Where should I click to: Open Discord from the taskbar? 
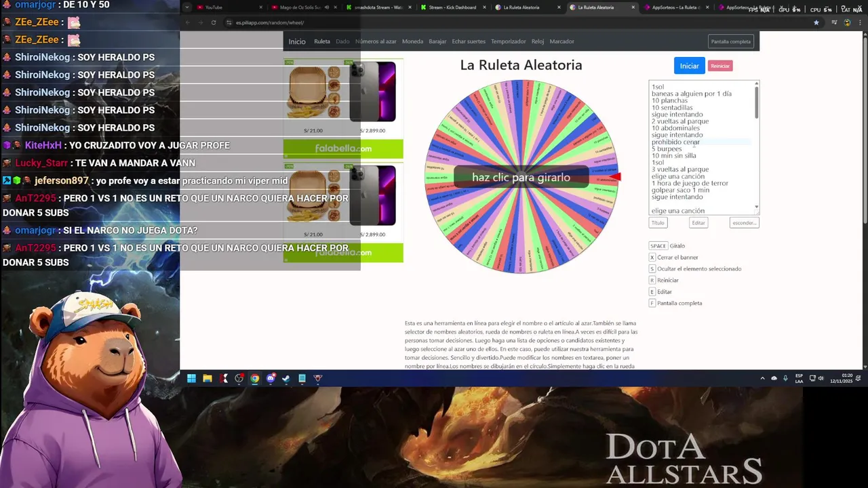270,378
